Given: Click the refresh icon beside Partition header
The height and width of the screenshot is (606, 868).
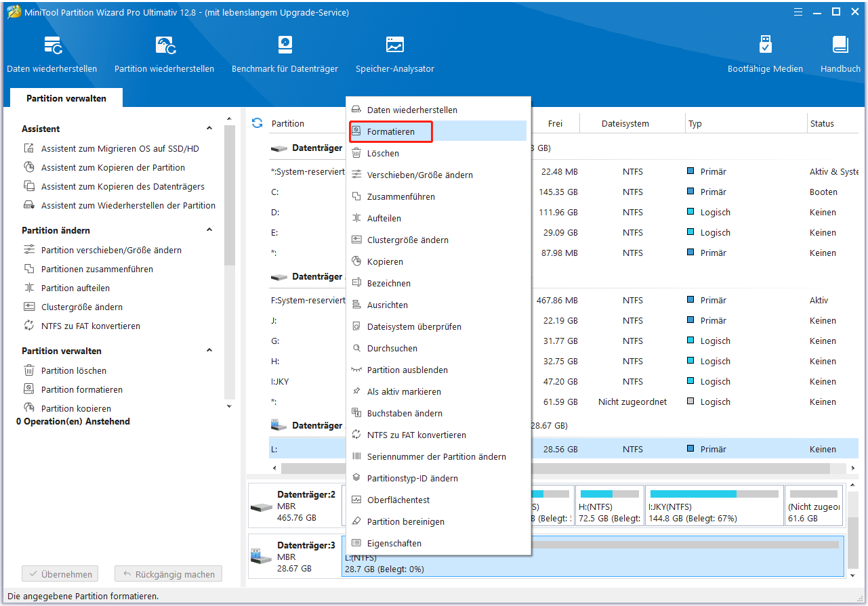Looking at the screenshot, I should click(257, 123).
